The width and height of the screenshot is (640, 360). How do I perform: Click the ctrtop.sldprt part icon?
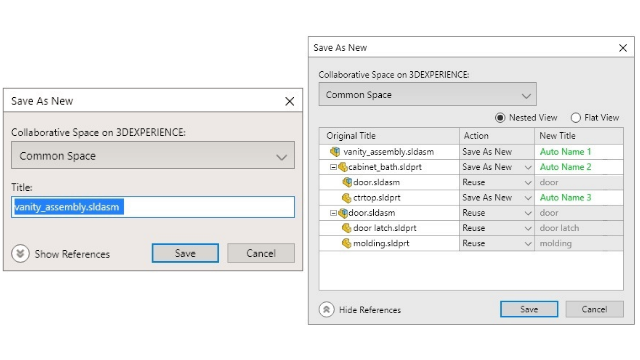[x=347, y=198]
